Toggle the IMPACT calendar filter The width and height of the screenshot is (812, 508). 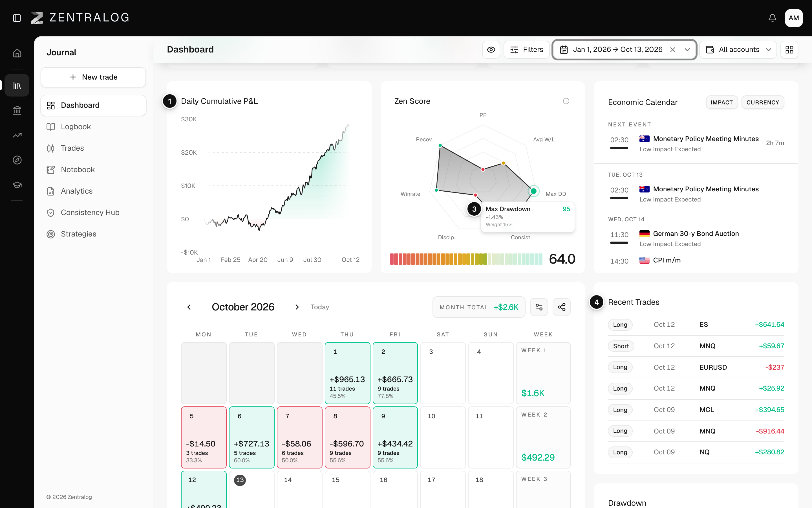pos(722,102)
